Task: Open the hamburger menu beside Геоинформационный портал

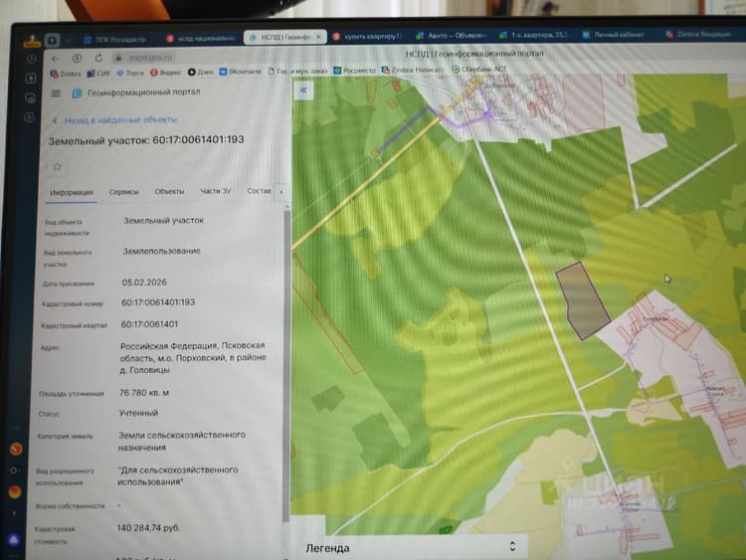Action: pos(56,93)
